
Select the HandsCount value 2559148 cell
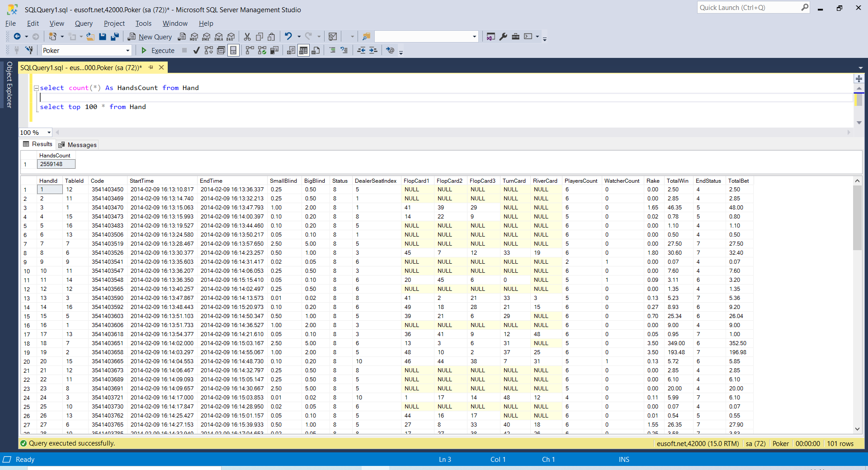(x=56, y=164)
